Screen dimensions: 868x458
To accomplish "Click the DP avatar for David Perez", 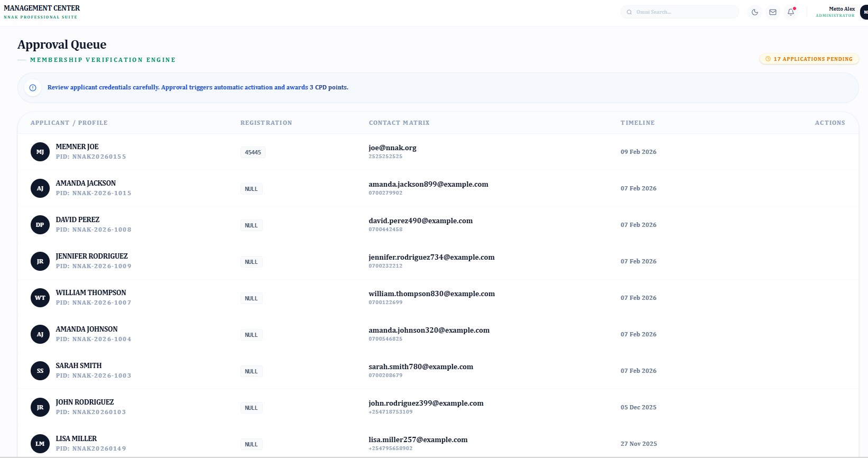I will coord(40,225).
